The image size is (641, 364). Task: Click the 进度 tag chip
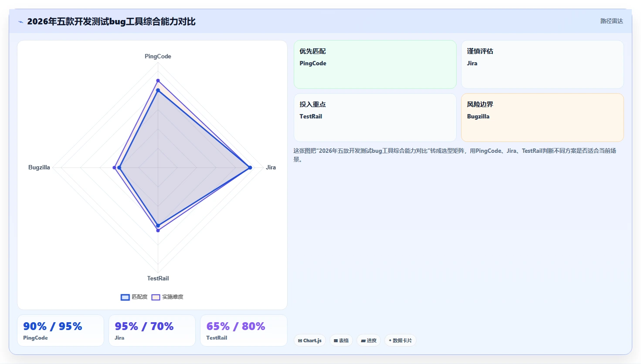coord(369,340)
